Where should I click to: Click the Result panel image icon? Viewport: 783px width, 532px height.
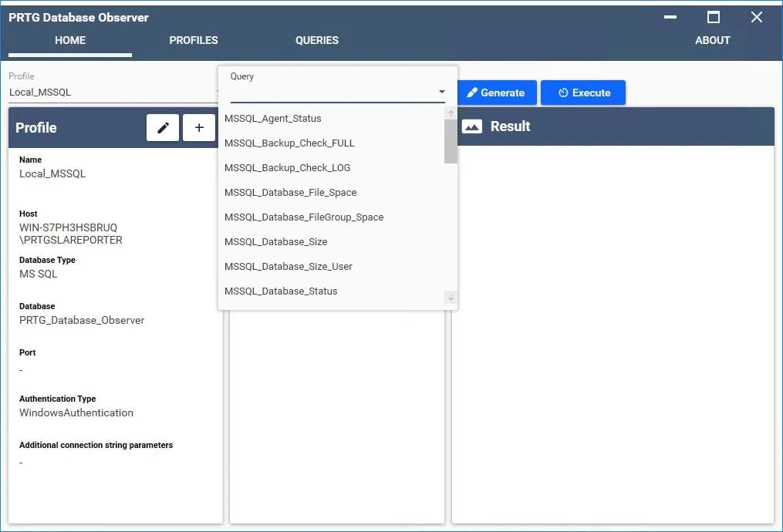tap(472, 126)
